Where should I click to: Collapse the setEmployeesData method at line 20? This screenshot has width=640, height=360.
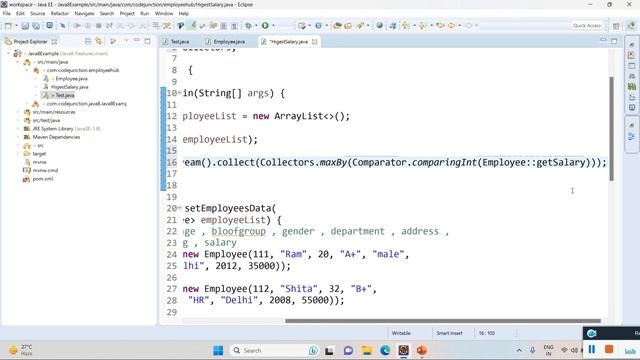[x=180, y=208]
